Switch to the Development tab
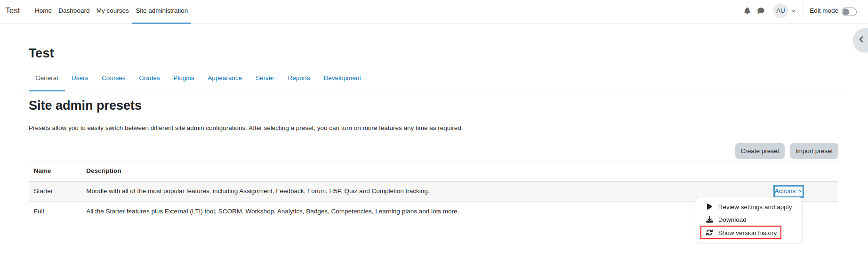Viewport: 868px width, 260px height. [x=342, y=78]
